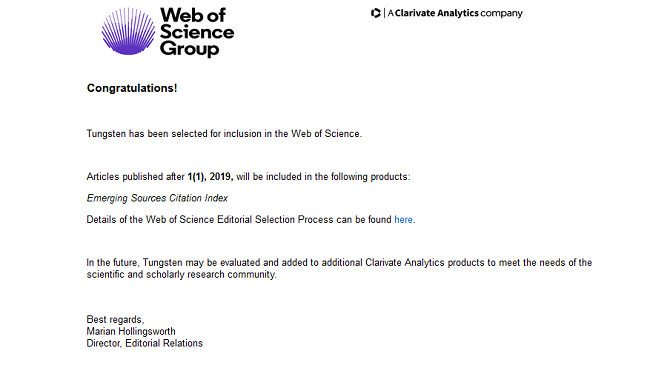Click the name 'Marian Hollingsworth'
Screen dimensions: 650x368
coord(131,332)
